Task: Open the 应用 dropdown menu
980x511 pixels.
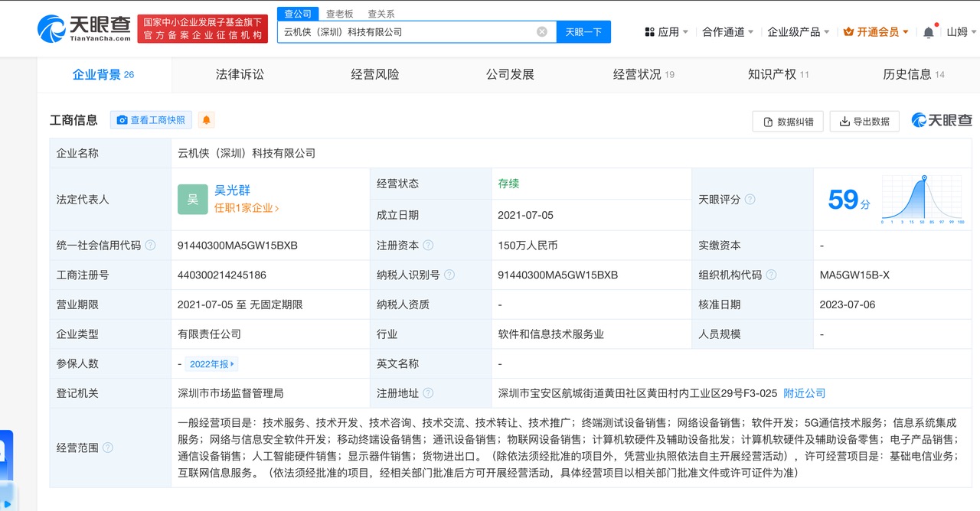Action: [x=666, y=32]
